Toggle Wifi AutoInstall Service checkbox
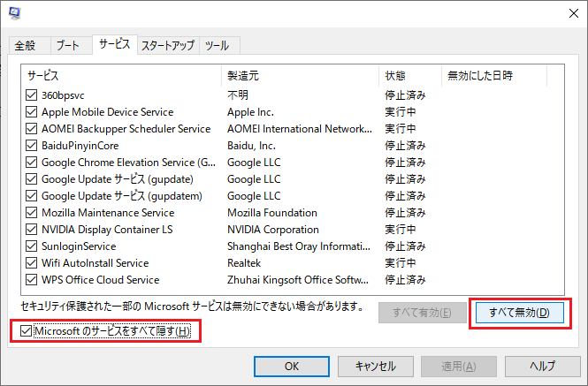 click(32, 263)
